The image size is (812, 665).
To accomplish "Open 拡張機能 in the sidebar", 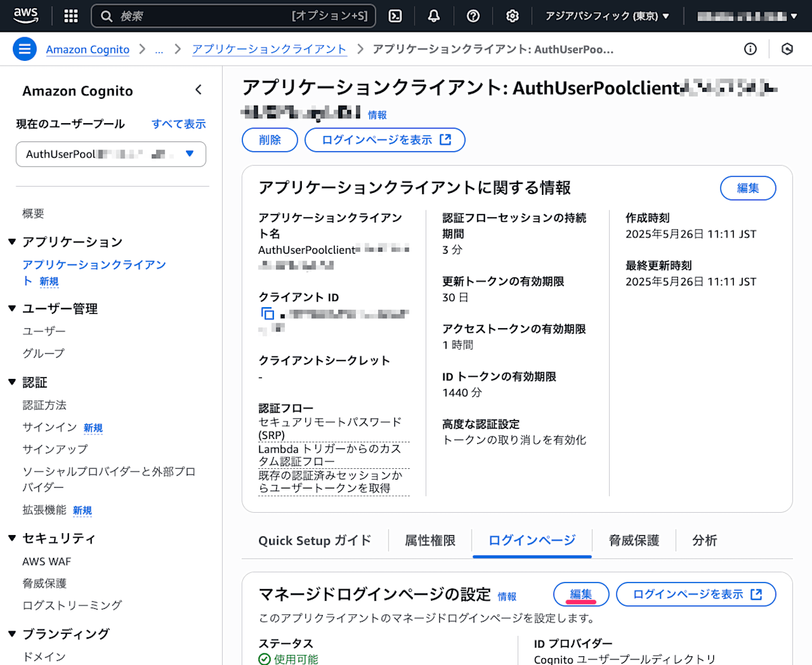I will tap(44, 509).
